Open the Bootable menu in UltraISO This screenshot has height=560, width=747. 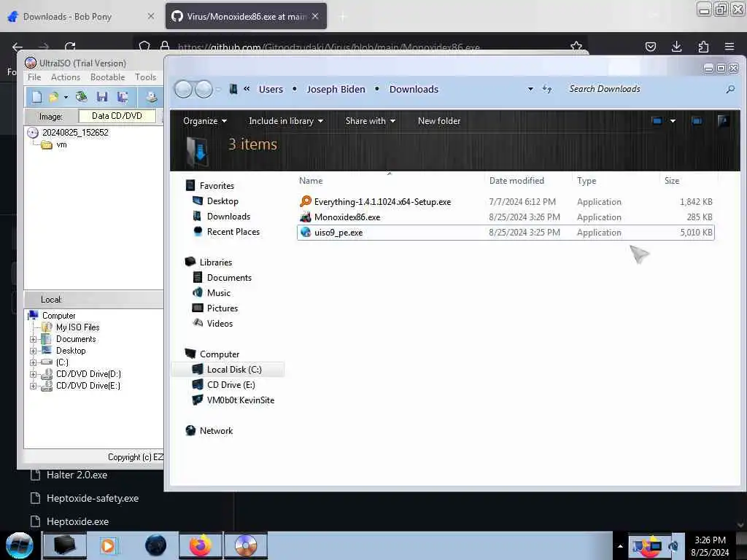pyautogui.click(x=108, y=77)
